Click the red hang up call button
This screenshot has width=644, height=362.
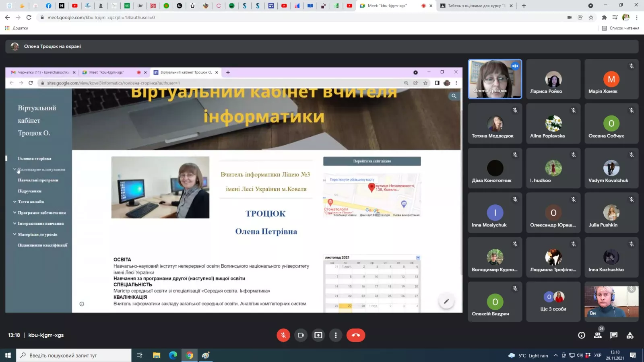[x=356, y=335]
